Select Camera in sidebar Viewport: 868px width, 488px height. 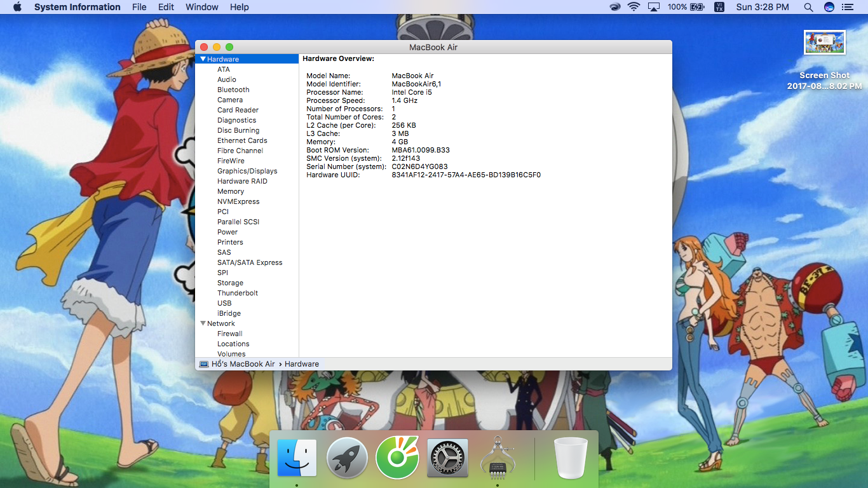click(x=230, y=100)
